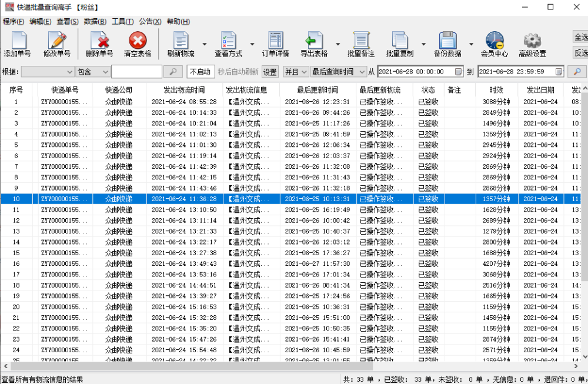This screenshot has height=384, width=588.
Task: Open the 编辑(E) menu
Action: coord(41,21)
